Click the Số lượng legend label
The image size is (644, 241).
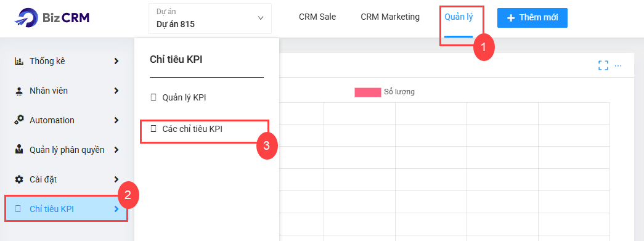[x=399, y=92]
